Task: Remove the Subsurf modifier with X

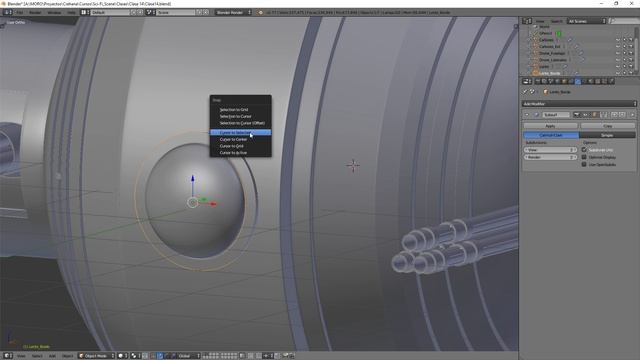Action: pyautogui.click(x=633, y=115)
